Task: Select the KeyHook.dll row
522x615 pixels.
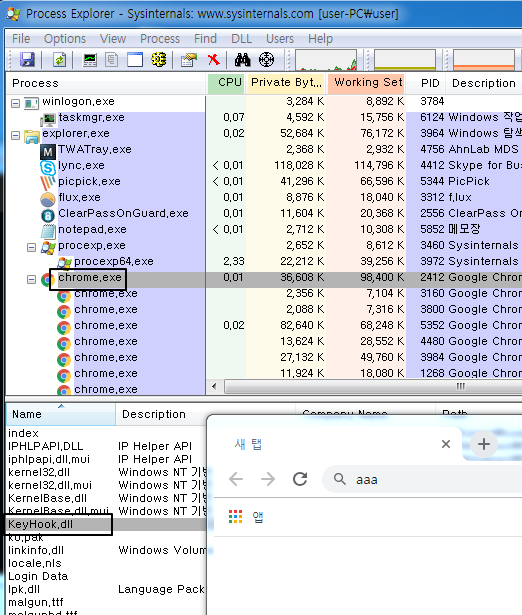Action: [x=107, y=524]
